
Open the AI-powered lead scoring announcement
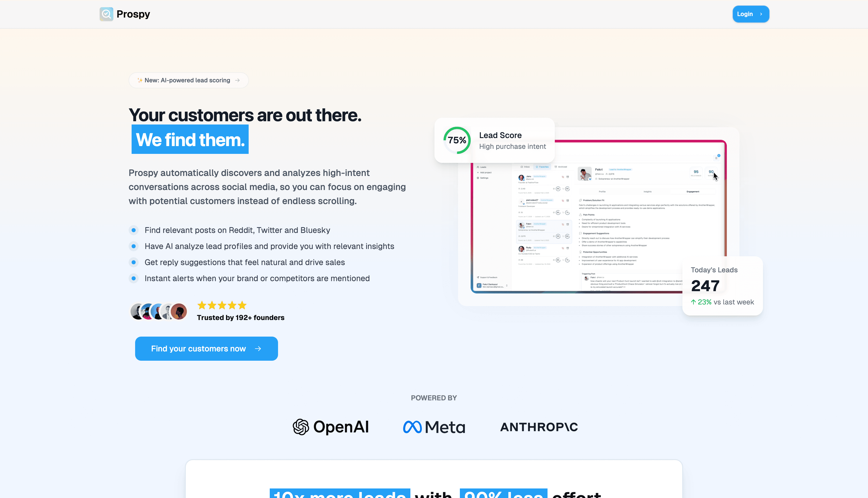pos(189,80)
